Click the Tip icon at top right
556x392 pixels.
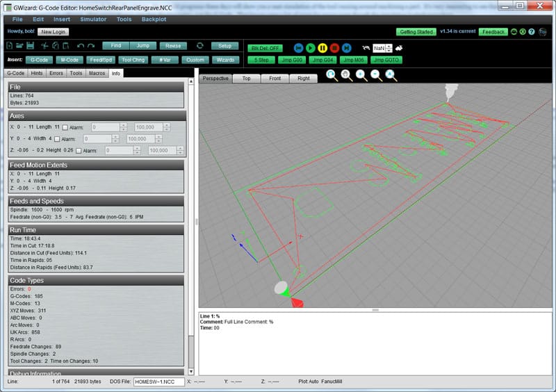pyautogui.click(x=543, y=31)
